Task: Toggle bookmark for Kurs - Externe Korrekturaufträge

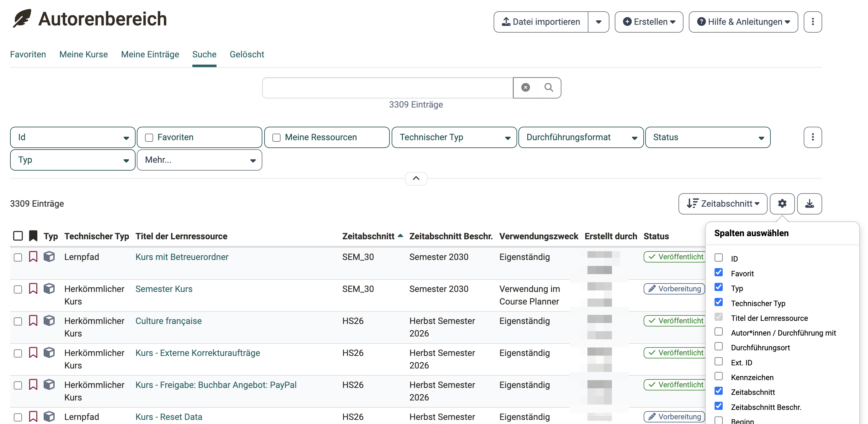Action: point(33,352)
